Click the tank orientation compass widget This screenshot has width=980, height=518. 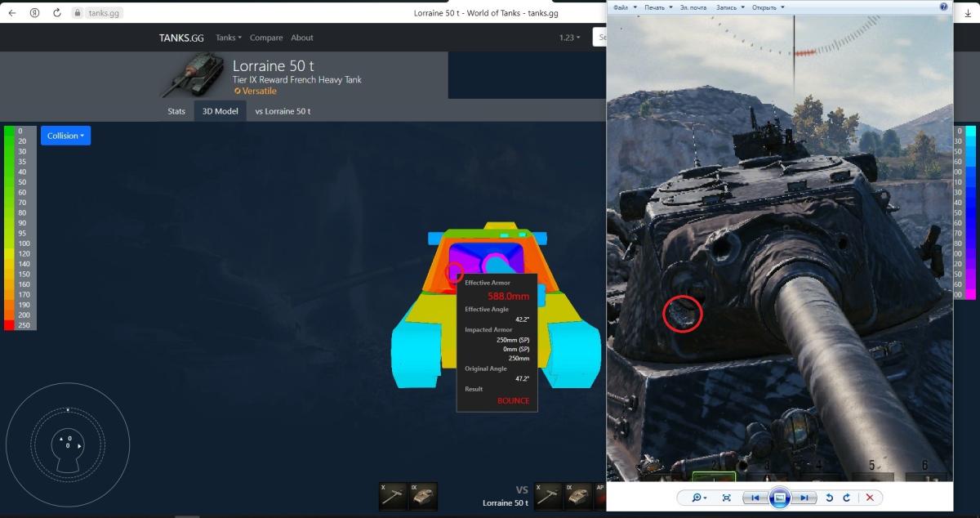click(68, 444)
